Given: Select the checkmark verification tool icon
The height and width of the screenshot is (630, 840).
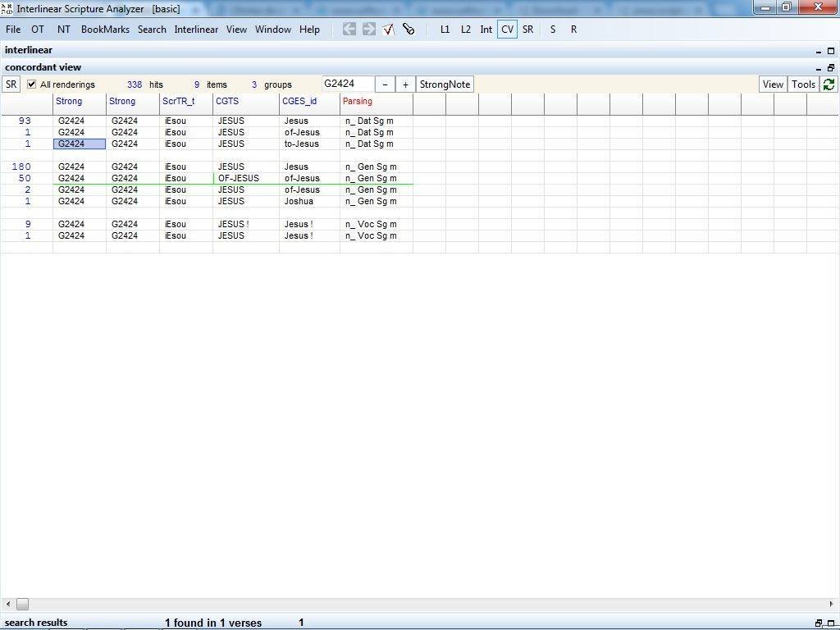Looking at the screenshot, I should 388,29.
